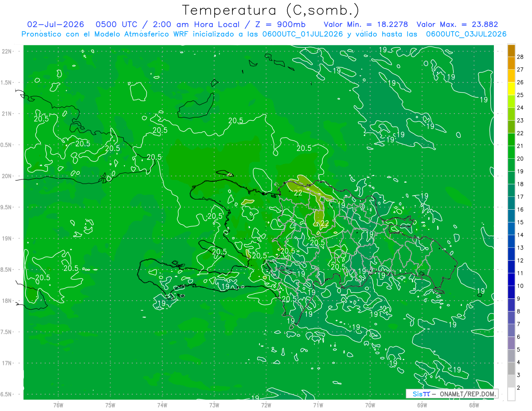Click the legend value "8" on the colorbar
532x411 pixels.
(x=519, y=312)
